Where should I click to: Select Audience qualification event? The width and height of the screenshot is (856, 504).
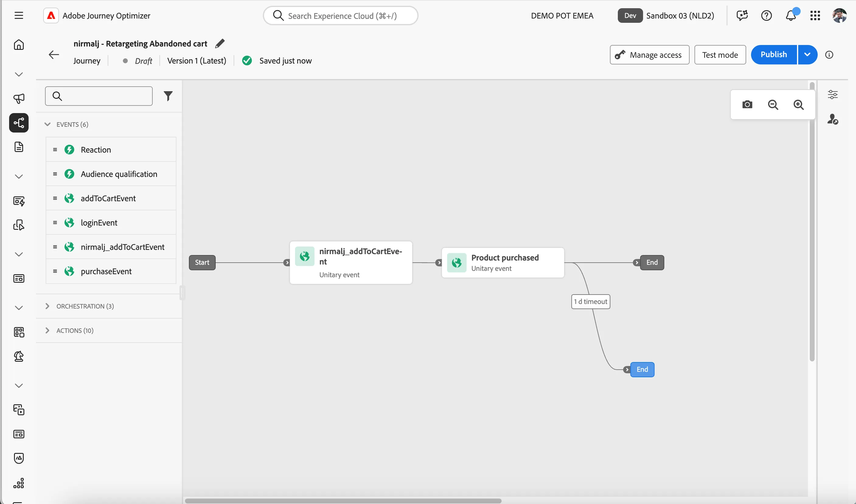111,174
